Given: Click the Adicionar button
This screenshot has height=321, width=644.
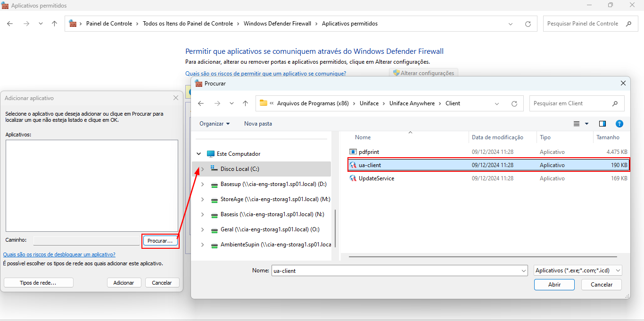Looking at the screenshot, I should 124,283.
